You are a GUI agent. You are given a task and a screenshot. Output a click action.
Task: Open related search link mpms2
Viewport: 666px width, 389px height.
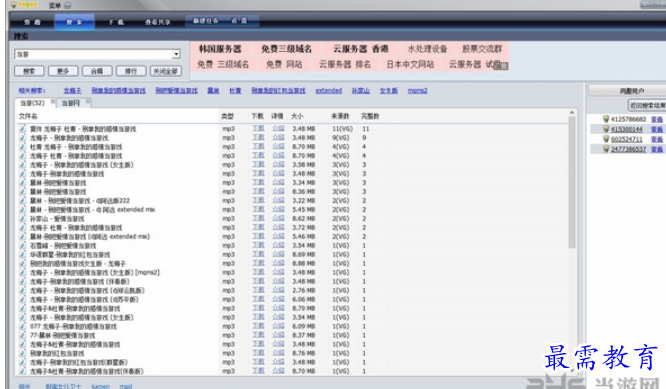[x=418, y=90]
